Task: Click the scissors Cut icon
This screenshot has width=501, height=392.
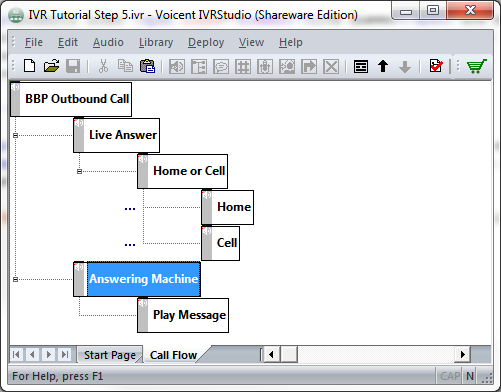Action: click(x=103, y=66)
